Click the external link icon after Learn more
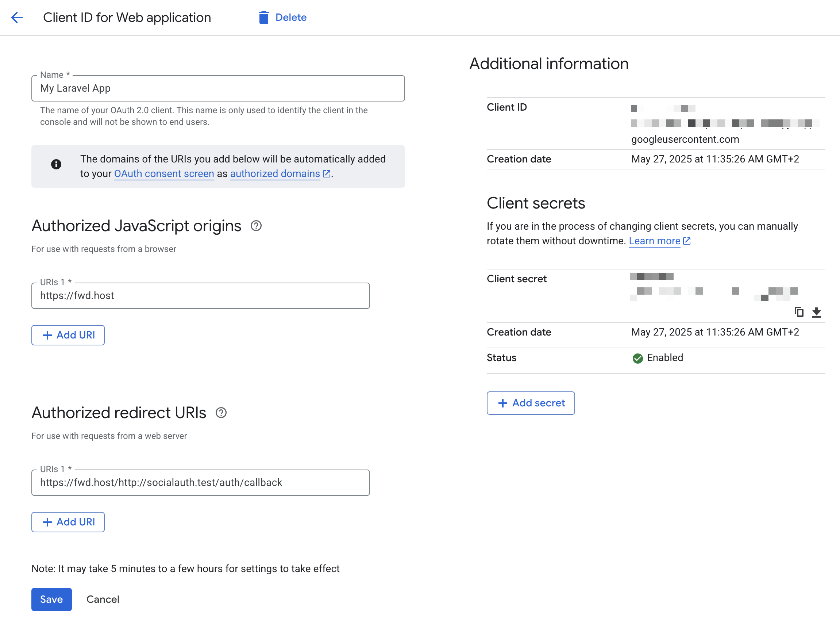The height and width of the screenshot is (628, 840). pyautogui.click(x=686, y=241)
